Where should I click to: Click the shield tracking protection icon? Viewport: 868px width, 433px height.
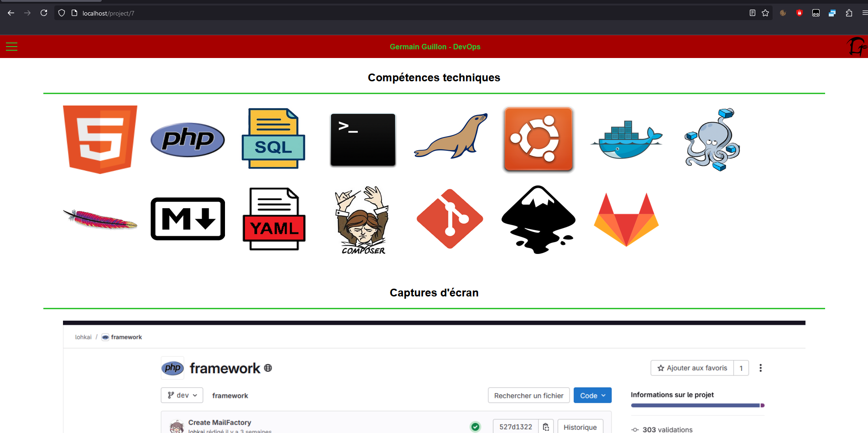(x=62, y=13)
